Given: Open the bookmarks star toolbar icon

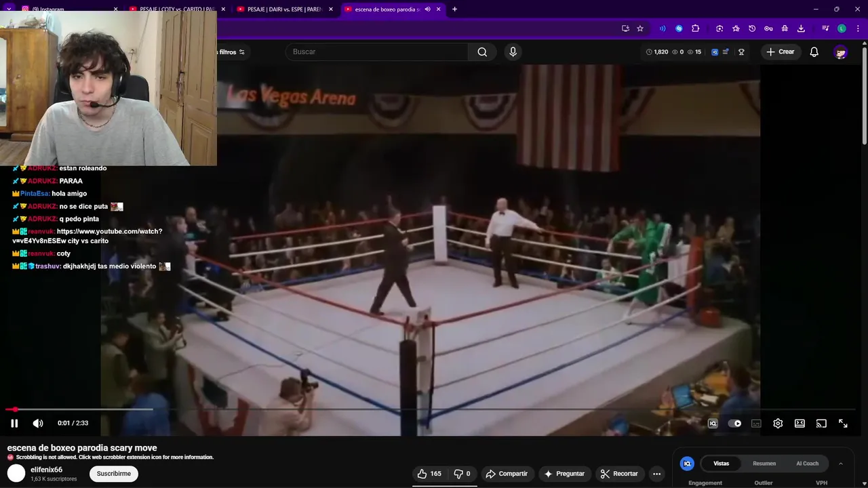Looking at the screenshot, I should click(736, 28).
